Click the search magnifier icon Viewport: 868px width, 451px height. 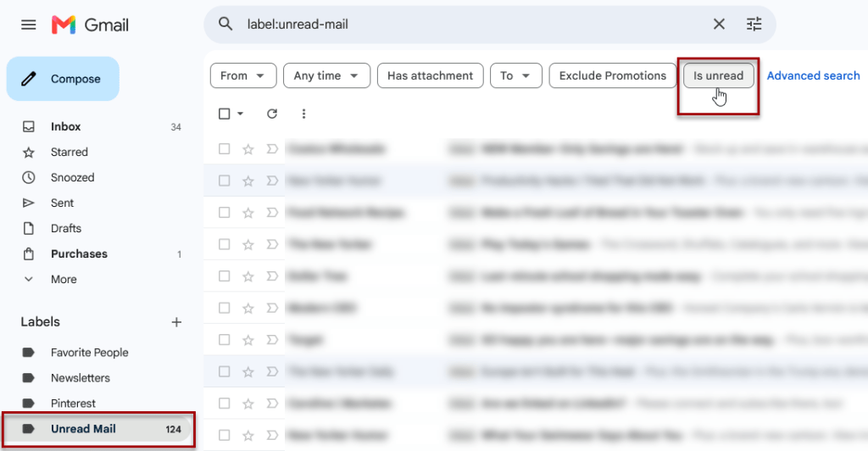pos(225,24)
